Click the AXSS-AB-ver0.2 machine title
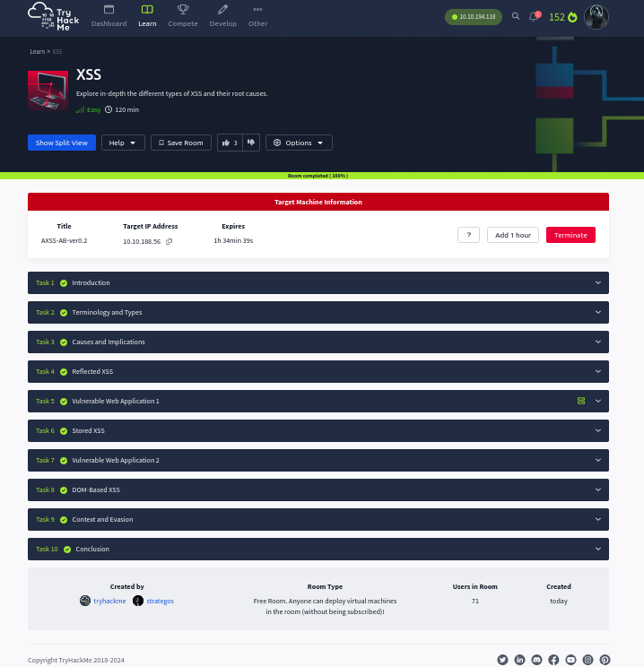Screen dimensions: 644x667 click(x=65, y=241)
